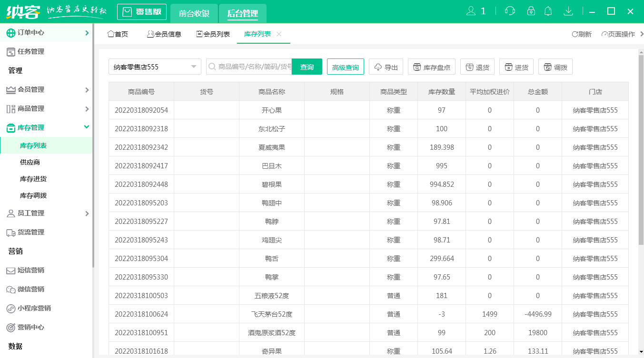644x358 pixels.
Task: Switch to 前台收银 mode
Action: click(194, 12)
